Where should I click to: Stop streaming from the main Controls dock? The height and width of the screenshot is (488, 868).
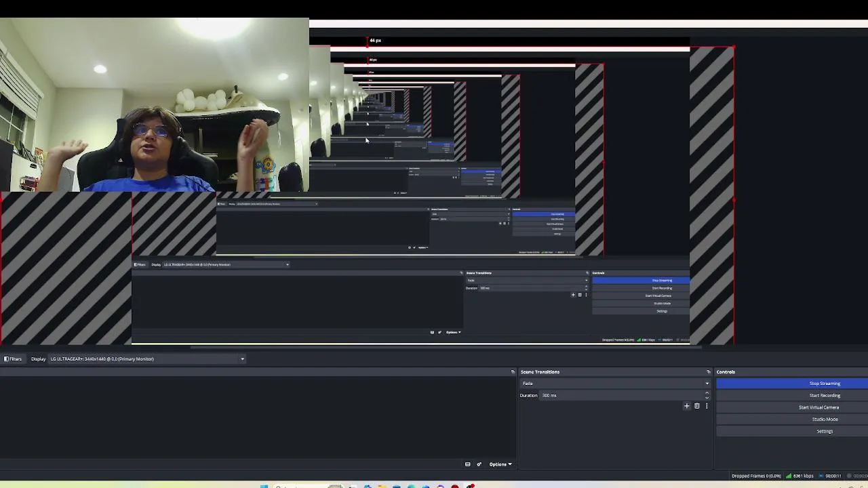pyautogui.click(x=792, y=384)
